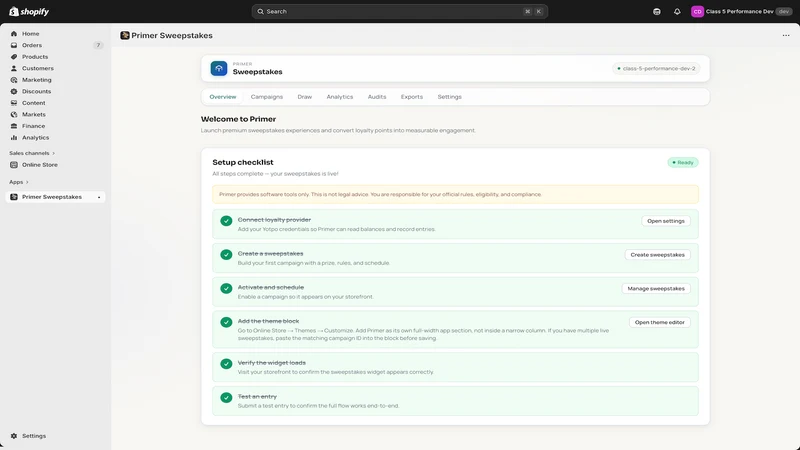Click the Setup checklist heading
Viewport: 800px width, 450px height.
(243, 162)
